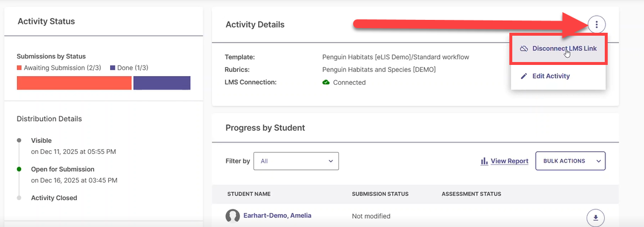The height and width of the screenshot is (227, 644).
Task: Click the Awaiting Submission (2/3) legend swatch
Action: coord(19,68)
